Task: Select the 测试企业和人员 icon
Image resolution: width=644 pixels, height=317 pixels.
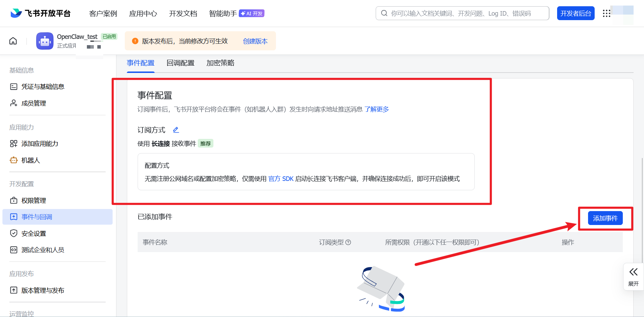Action: [14, 249]
